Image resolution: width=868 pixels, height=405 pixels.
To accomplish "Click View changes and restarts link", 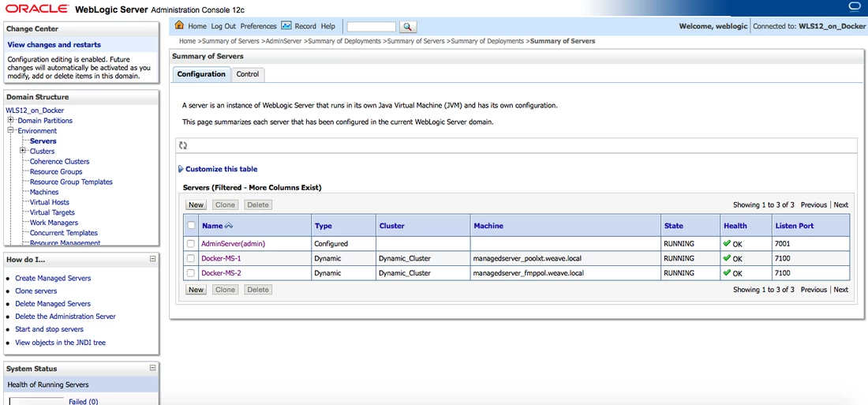I will coord(54,45).
